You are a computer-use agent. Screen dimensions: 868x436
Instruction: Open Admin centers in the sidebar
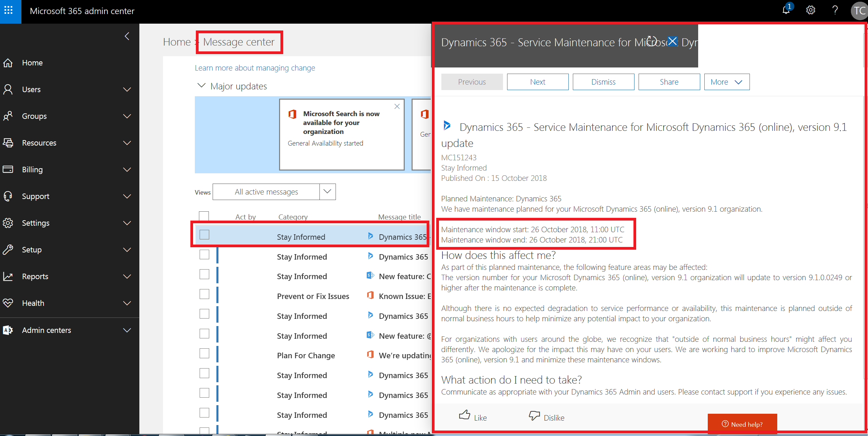[47, 330]
